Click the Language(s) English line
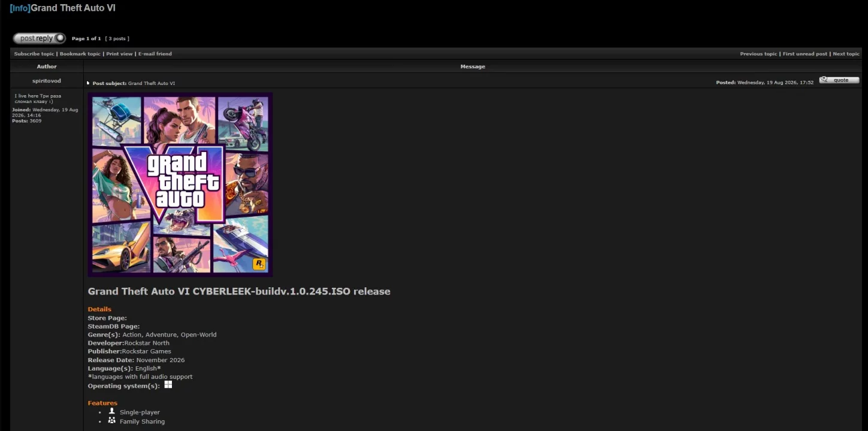The width and height of the screenshot is (868, 431). click(x=124, y=368)
